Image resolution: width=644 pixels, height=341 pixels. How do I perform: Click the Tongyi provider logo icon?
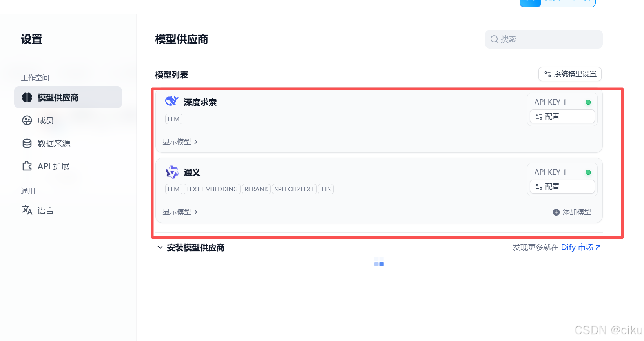[171, 172]
